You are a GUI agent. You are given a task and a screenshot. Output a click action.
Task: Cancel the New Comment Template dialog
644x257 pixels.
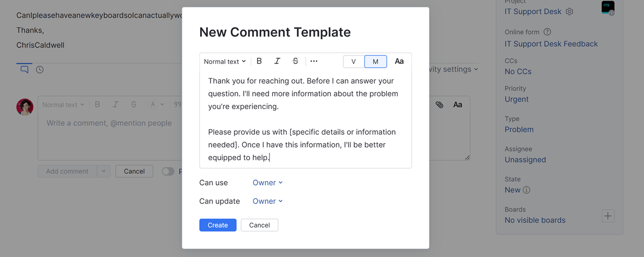(x=259, y=225)
